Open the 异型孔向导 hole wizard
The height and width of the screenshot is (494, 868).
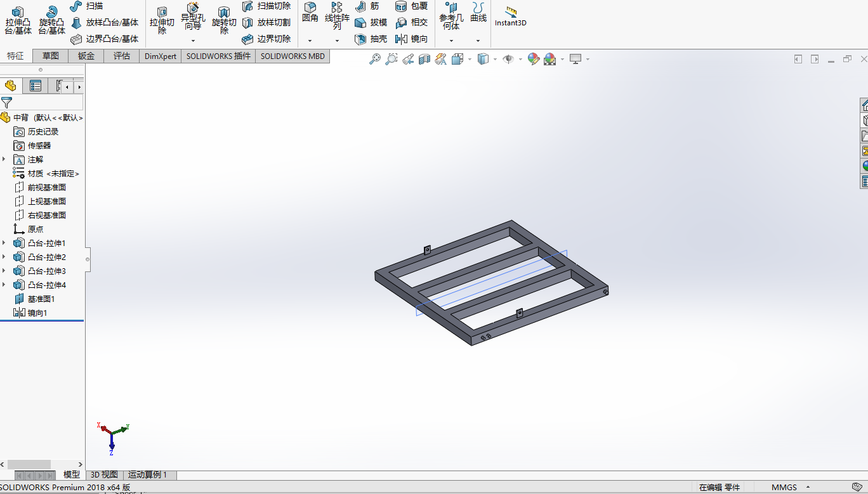click(193, 16)
